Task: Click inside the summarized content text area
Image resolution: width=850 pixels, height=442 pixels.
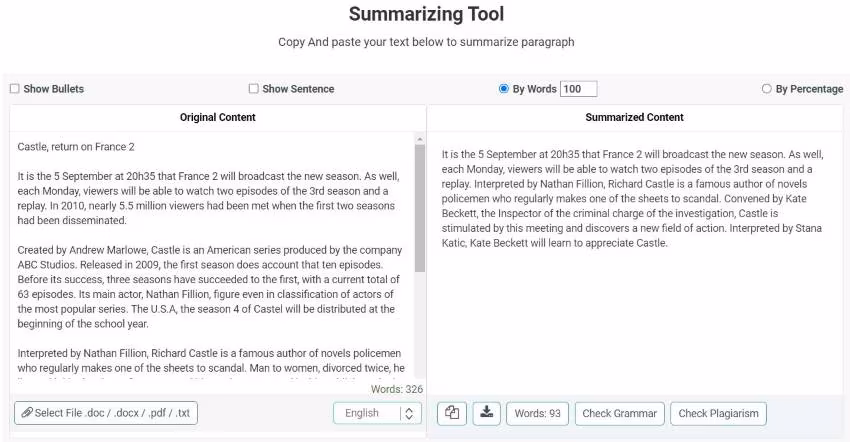Action: point(634,300)
